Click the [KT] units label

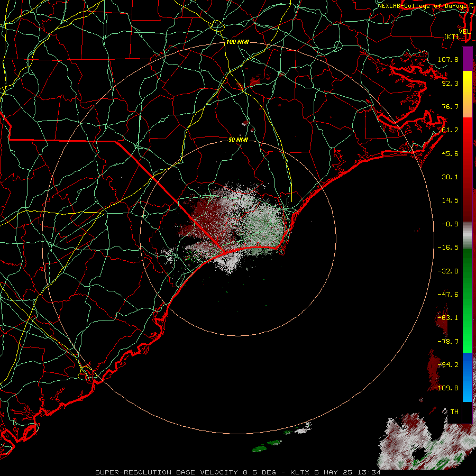click(x=452, y=36)
